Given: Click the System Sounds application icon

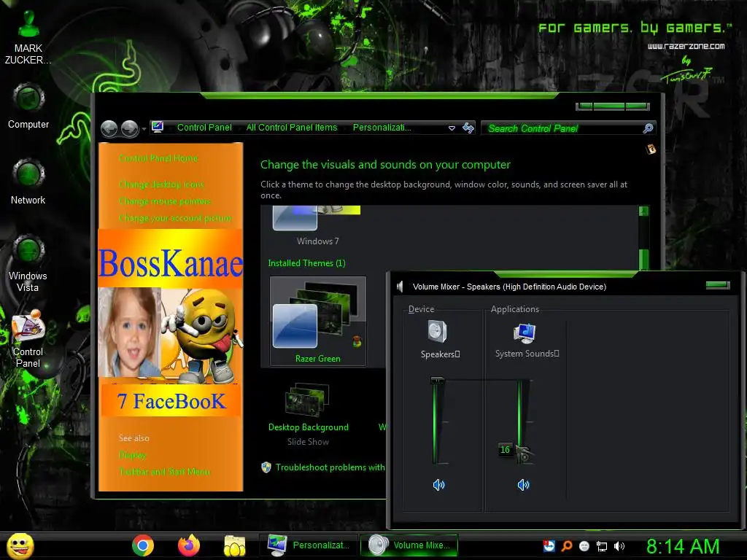Looking at the screenshot, I should pyautogui.click(x=525, y=332).
